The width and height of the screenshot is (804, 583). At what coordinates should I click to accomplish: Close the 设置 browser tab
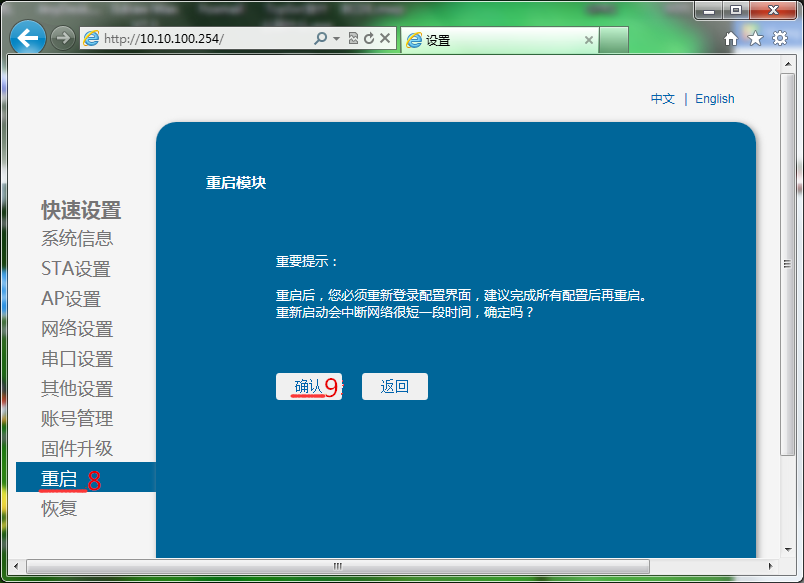(x=589, y=41)
